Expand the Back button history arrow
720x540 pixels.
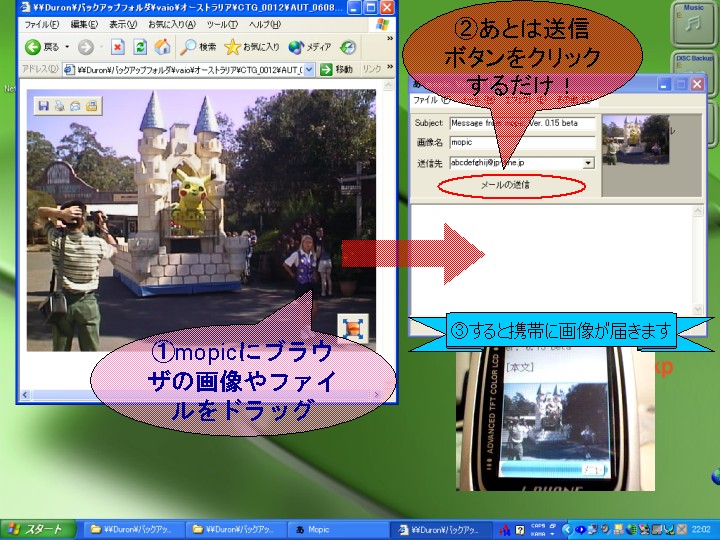point(66,47)
